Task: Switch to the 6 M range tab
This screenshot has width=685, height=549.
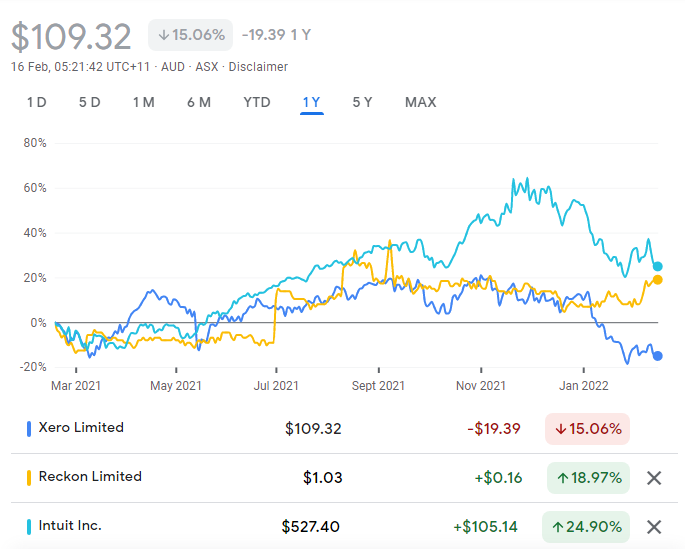Action: [199, 102]
